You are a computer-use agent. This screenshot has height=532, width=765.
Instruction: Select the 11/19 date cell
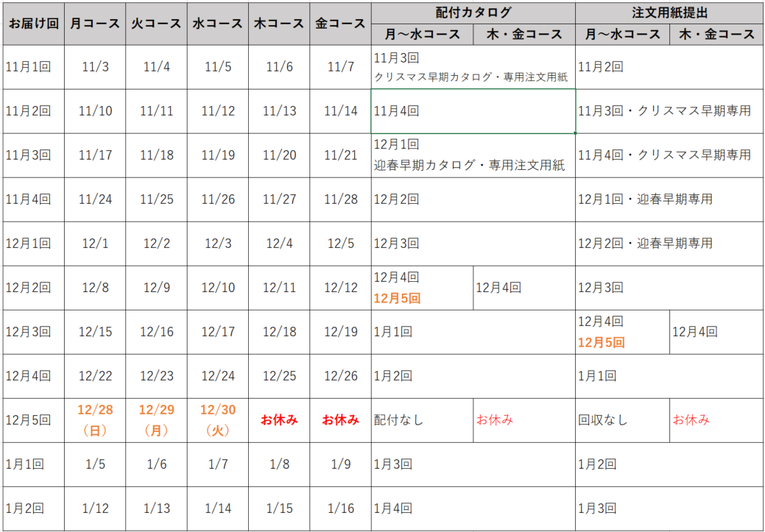coord(218,155)
